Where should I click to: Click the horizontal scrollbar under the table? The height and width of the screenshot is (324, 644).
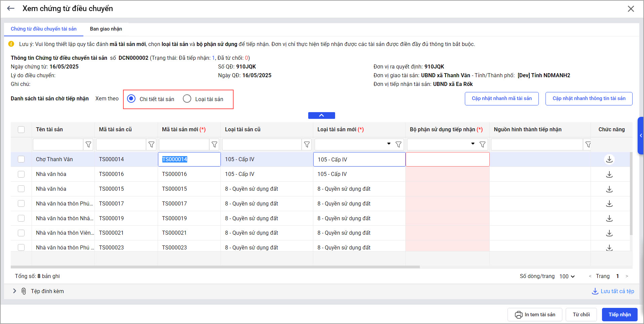[x=215, y=267]
